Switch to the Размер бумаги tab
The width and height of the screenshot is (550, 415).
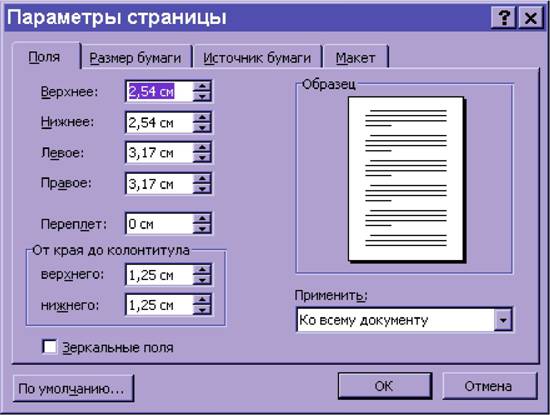point(135,58)
